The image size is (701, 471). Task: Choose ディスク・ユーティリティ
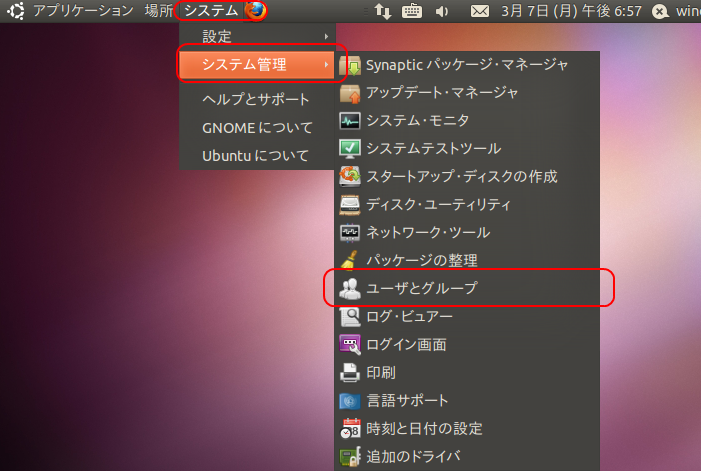click(467, 205)
